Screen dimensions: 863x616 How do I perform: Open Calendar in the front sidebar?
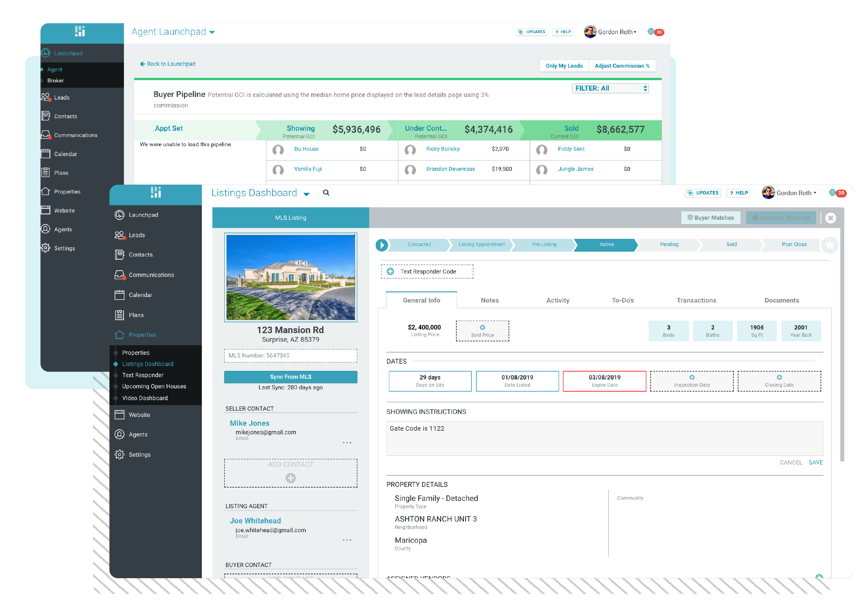tap(140, 295)
